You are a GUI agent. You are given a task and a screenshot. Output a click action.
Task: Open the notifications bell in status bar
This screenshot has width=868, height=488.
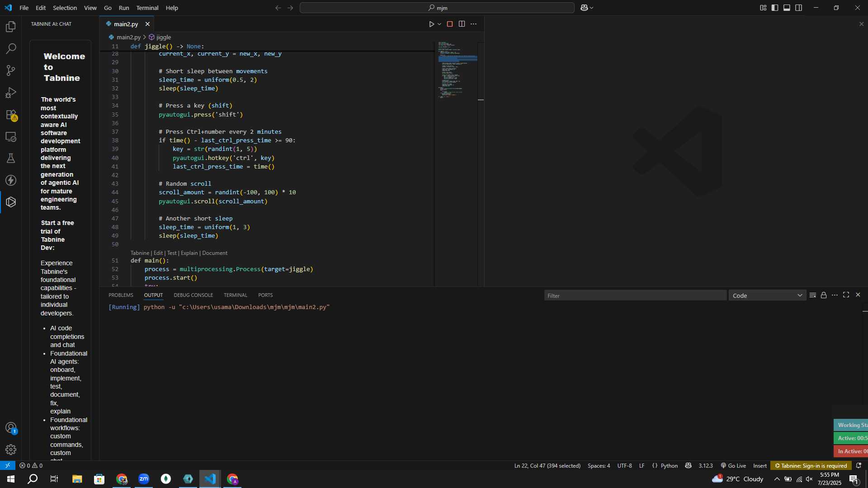859,465
